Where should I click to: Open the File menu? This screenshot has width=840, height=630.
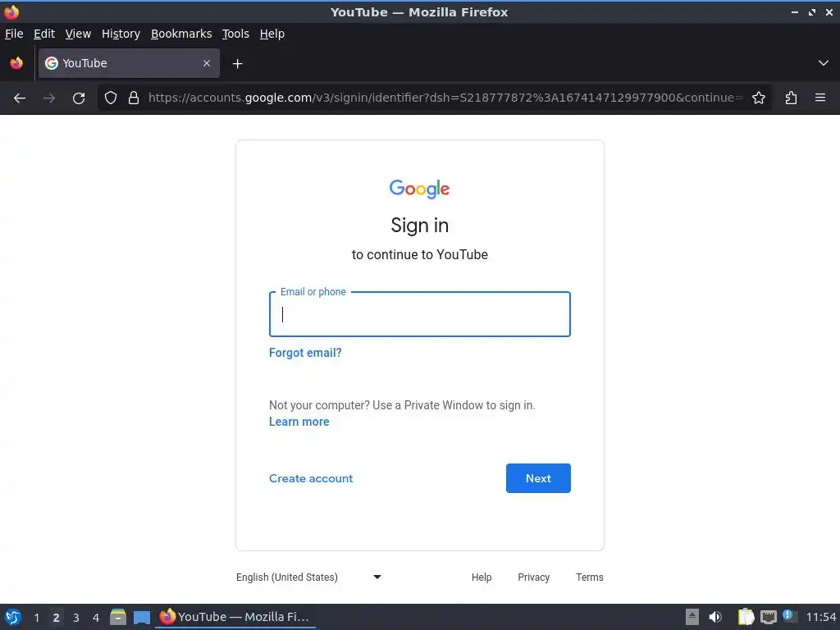point(14,34)
